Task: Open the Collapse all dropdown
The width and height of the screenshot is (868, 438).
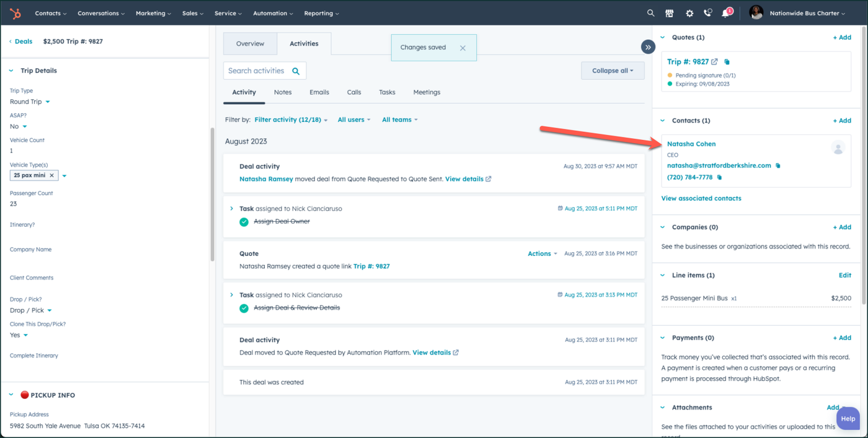Action: [x=613, y=71]
